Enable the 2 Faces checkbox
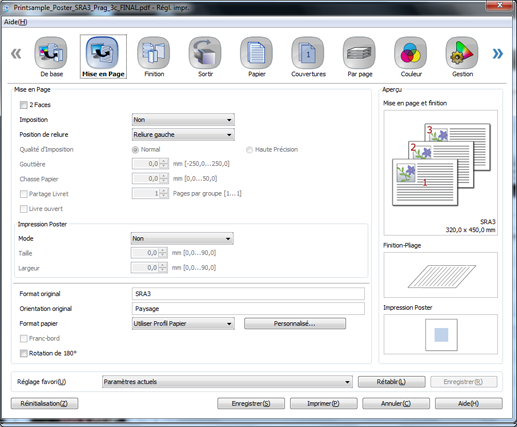Image resolution: width=517 pixels, height=427 pixels. click(x=24, y=105)
